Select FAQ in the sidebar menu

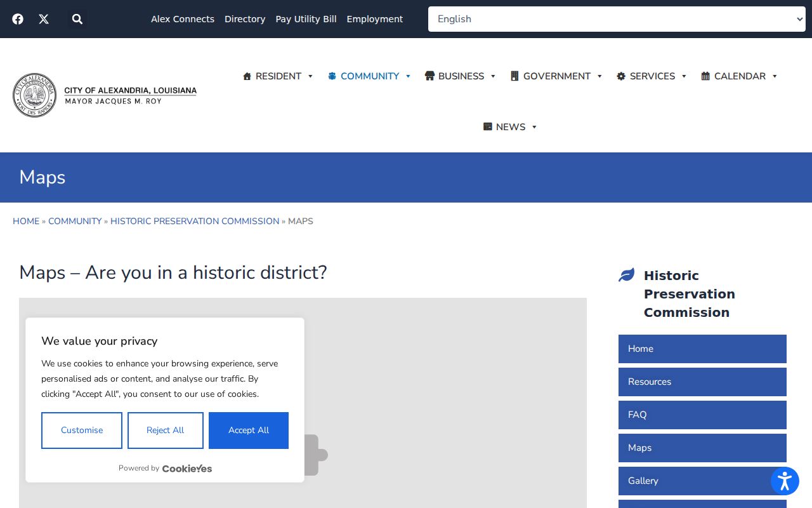pos(702,415)
